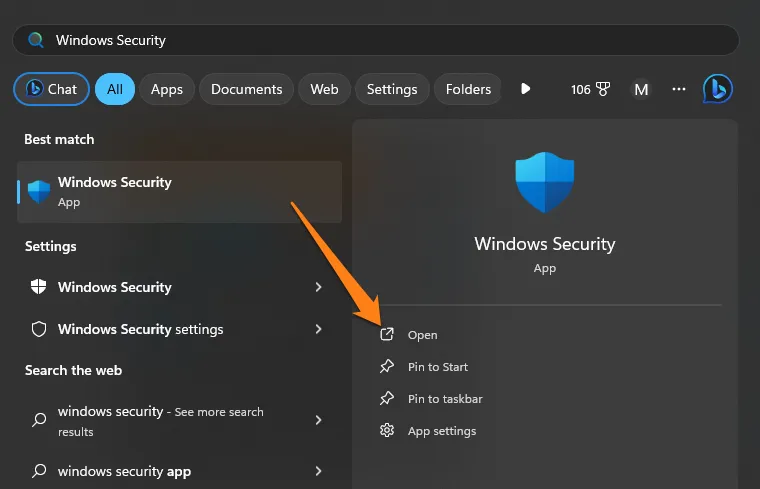
Task: Choose Pin to Start
Action: (438, 367)
